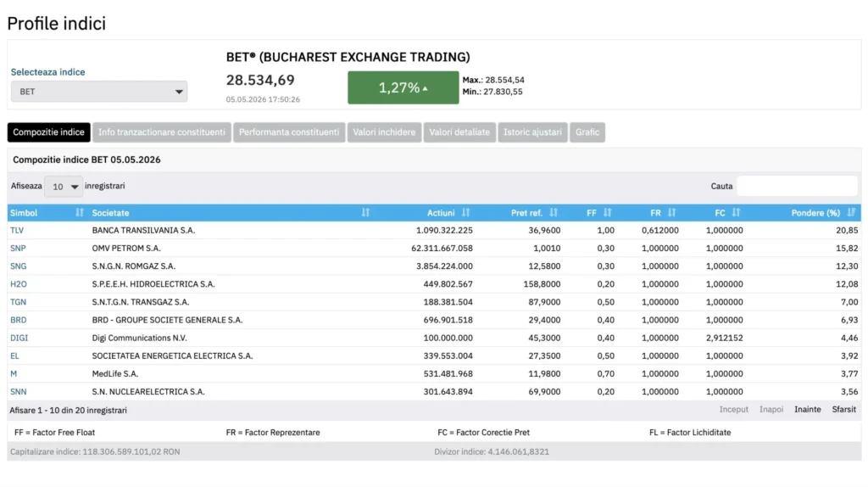Click the Actiuni column header label
This screenshot has width=868, height=487.
coord(441,213)
